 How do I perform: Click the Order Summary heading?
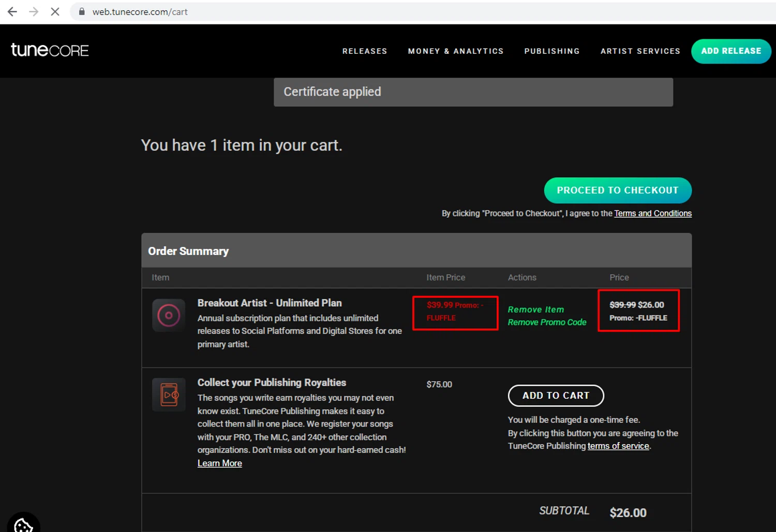click(188, 251)
